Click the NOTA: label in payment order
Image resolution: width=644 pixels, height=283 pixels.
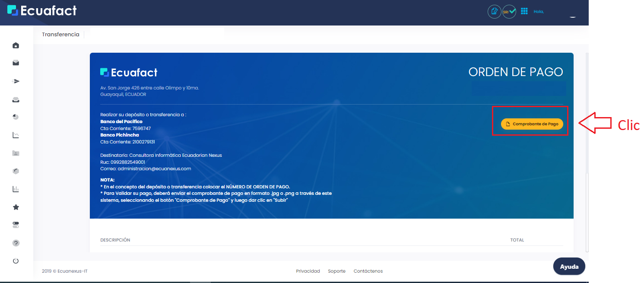tap(107, 180)
